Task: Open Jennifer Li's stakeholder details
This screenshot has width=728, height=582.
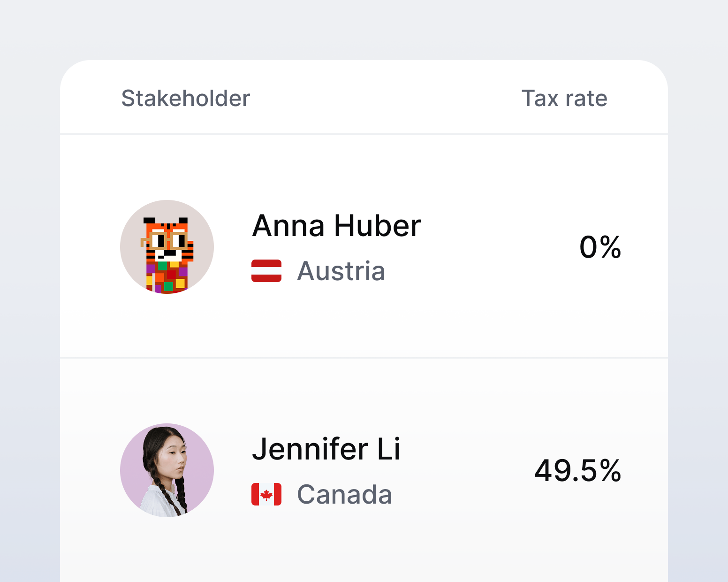Action: click(326, 449)
